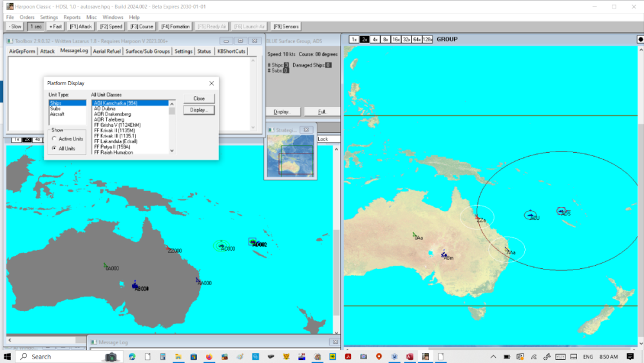The height and width of the screenshot is (363, 644).
Task: Open the Windows Start menu
Action: tap(7, 357)
